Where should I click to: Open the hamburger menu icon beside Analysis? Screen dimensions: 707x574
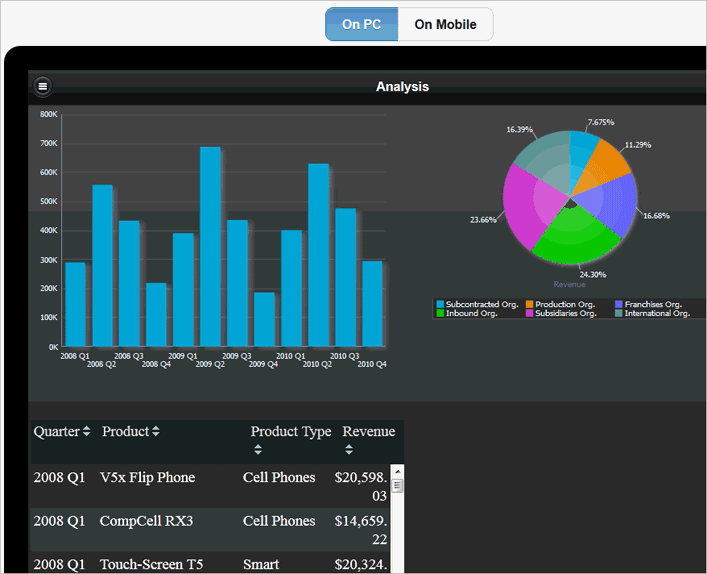tap(43, 86)
